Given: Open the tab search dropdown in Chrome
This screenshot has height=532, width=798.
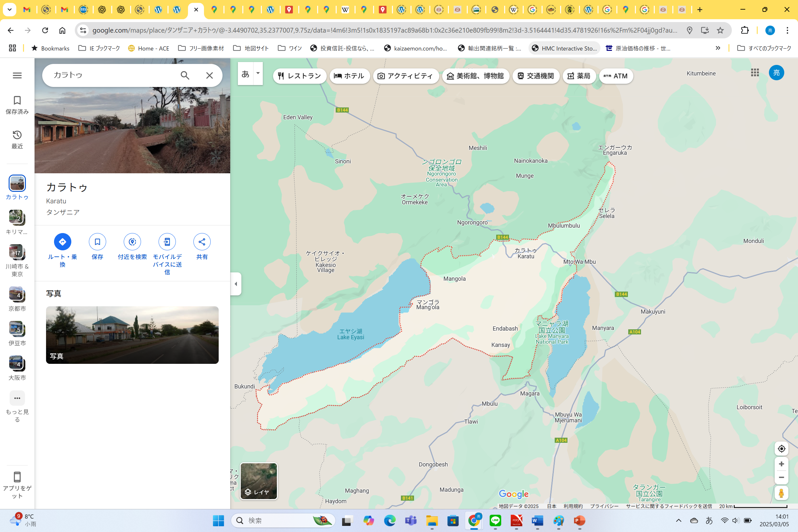Looking at the screenshot, I should 10,10.
